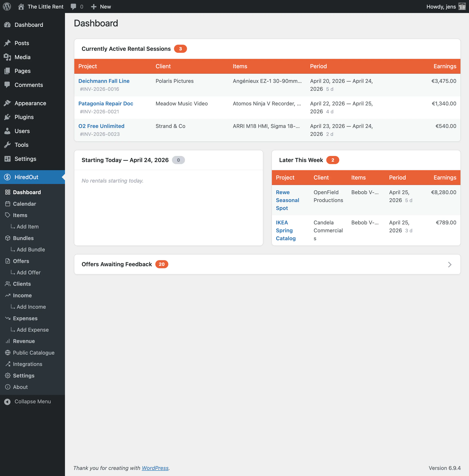
Task: Click the Later This Week count badge 2
Action: [x=333, y=160]
